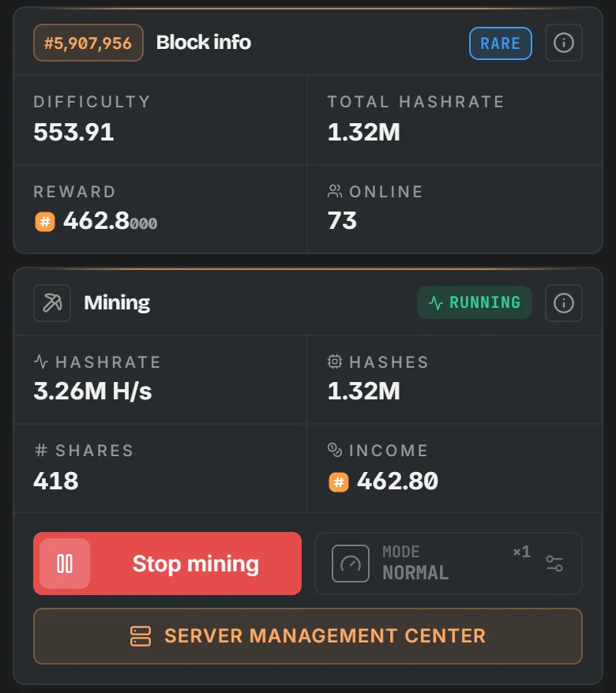Click the speedometer Mode icon
This screenshot has width=616, height=693.
[x=350, y=564]
